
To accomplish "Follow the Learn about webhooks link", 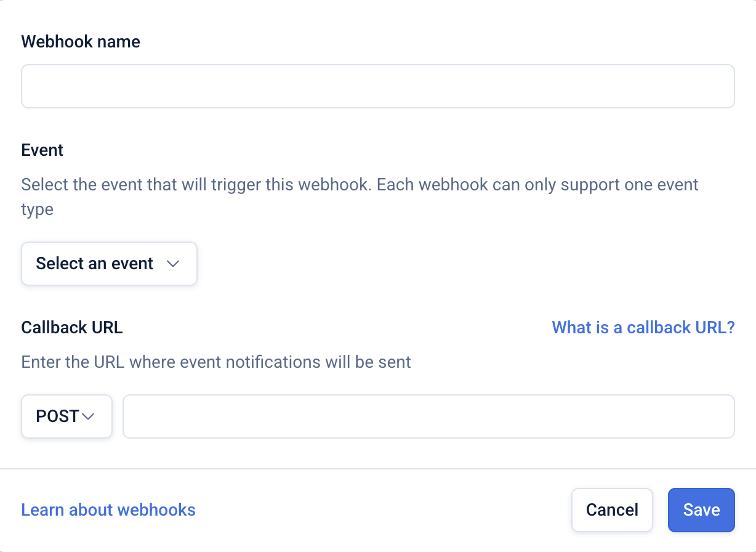I will click(108, 510).
